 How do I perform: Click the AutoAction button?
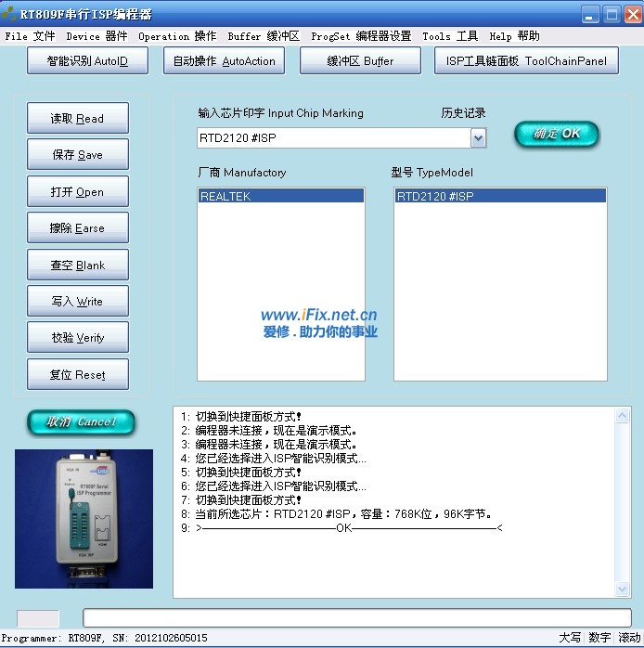coord(225,60)
